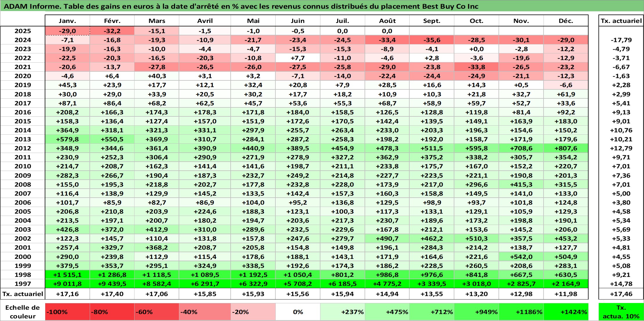Image resolution: width=644 pixels, height=321 pixels.
Task: Click the green 'Tx. actua. 10%' legend box
Action: click(621, 312)
